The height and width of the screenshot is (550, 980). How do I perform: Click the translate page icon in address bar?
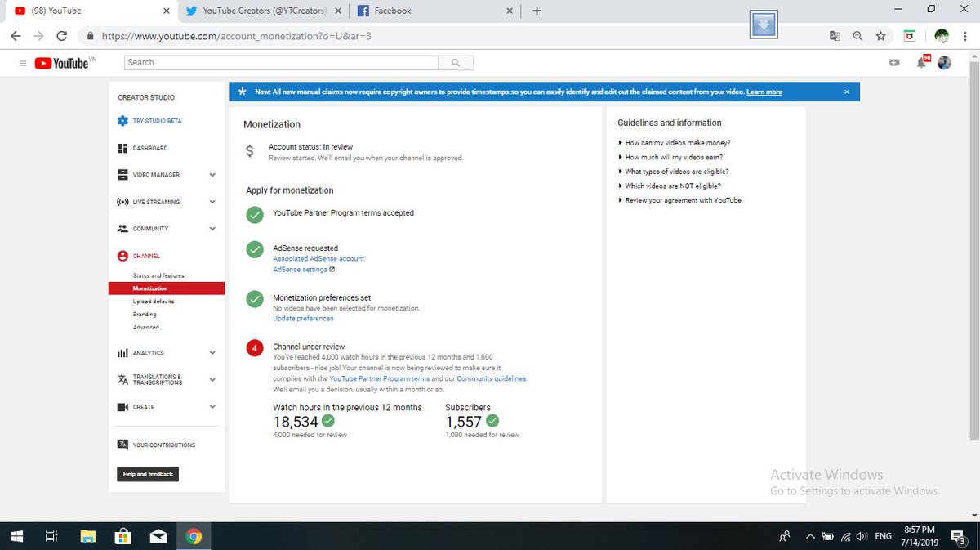834,36
